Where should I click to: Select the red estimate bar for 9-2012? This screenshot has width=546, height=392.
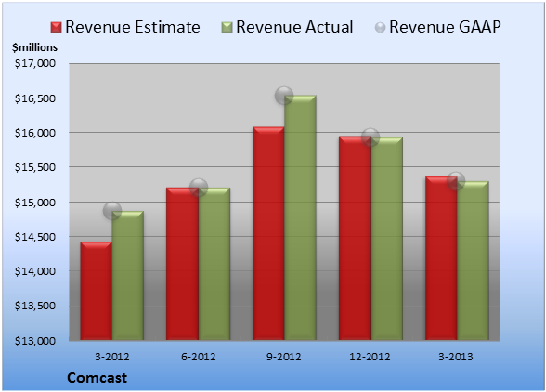tap(268, 233)
